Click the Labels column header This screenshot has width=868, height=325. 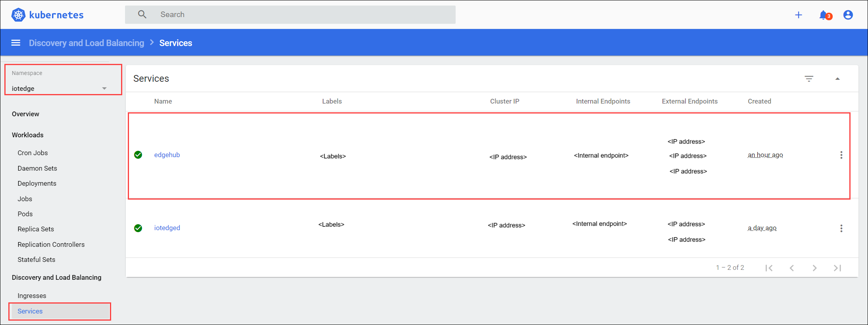[332, 101]
